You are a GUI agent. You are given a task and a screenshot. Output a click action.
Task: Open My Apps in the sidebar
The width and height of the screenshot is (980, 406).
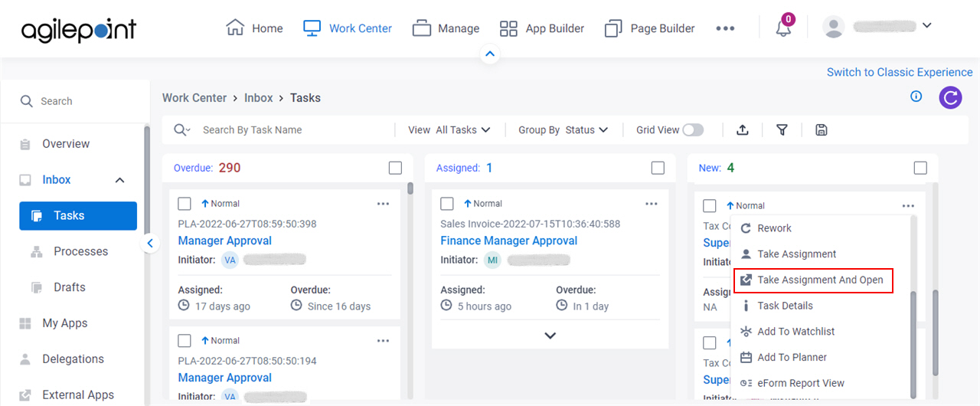coord(65,323)
